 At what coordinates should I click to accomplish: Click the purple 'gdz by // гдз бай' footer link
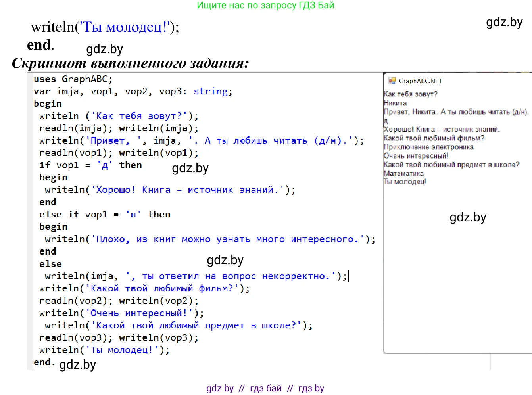click(265, 388)
